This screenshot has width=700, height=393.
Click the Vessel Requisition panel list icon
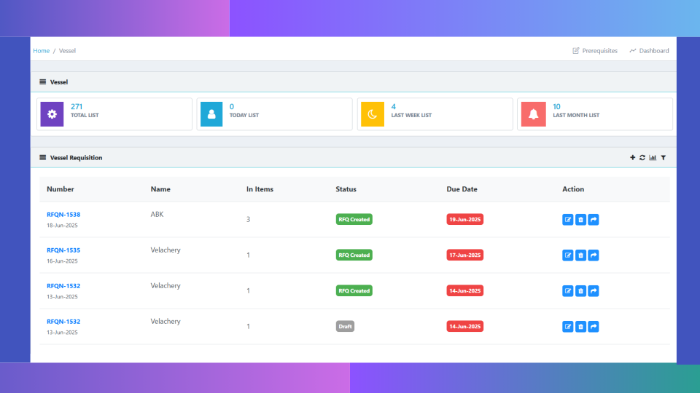(x=42, y=157)
